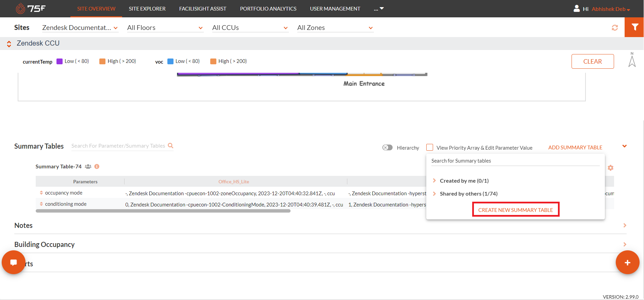This screenshot has height=300, width=644.
Task: Collapse Zendesk CCU section arrows
Action: [9, 44]
